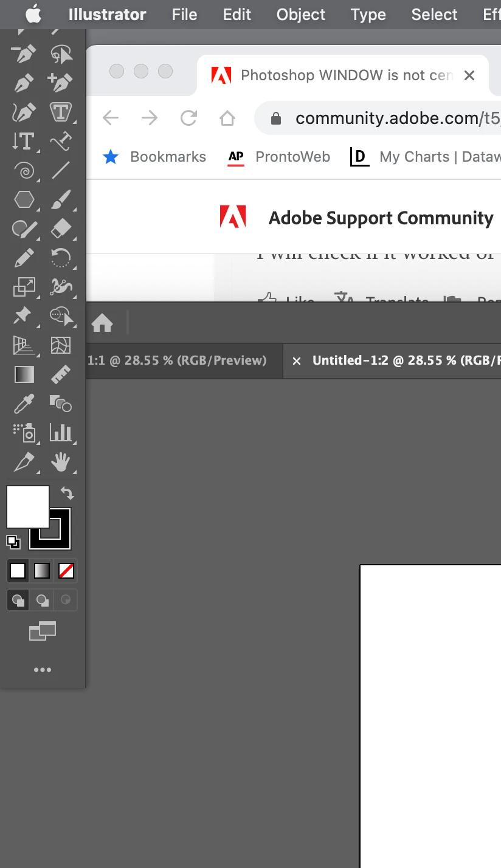501x868 pixels.
Task: Select the Column Graph tool
Action: (x=60, y=433)
